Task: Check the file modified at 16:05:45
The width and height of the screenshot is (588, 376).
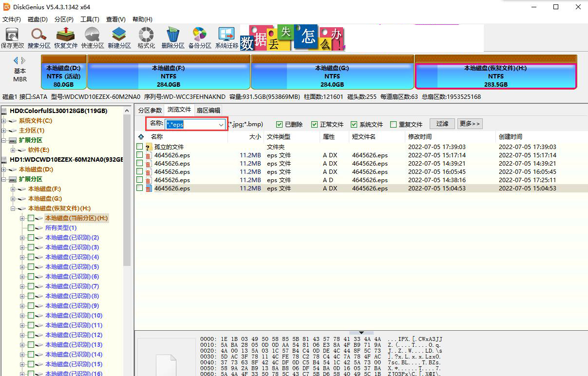Action: (140, 171)
